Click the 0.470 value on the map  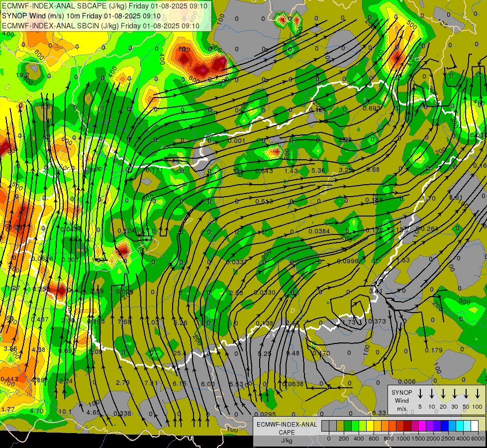(321, 353)
